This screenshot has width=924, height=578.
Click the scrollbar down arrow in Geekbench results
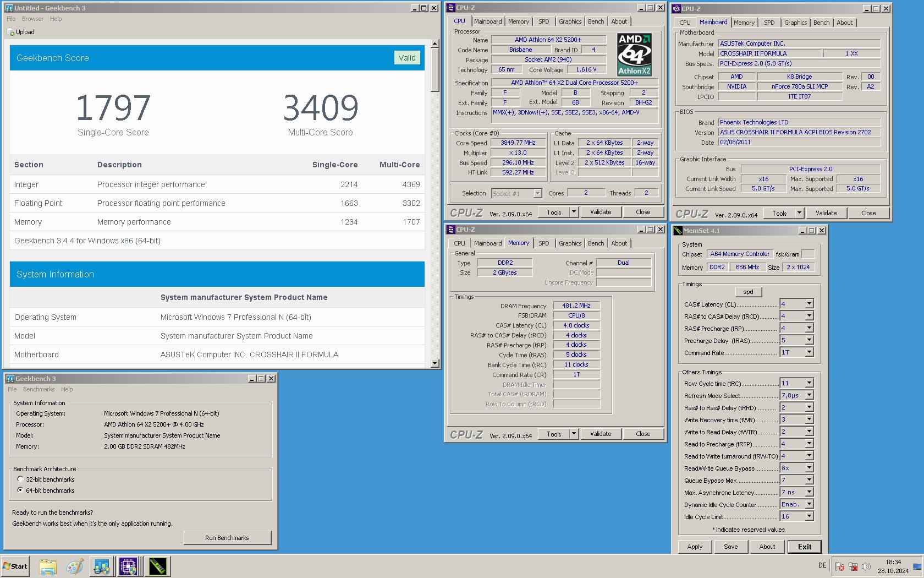[x=435, y=363]
